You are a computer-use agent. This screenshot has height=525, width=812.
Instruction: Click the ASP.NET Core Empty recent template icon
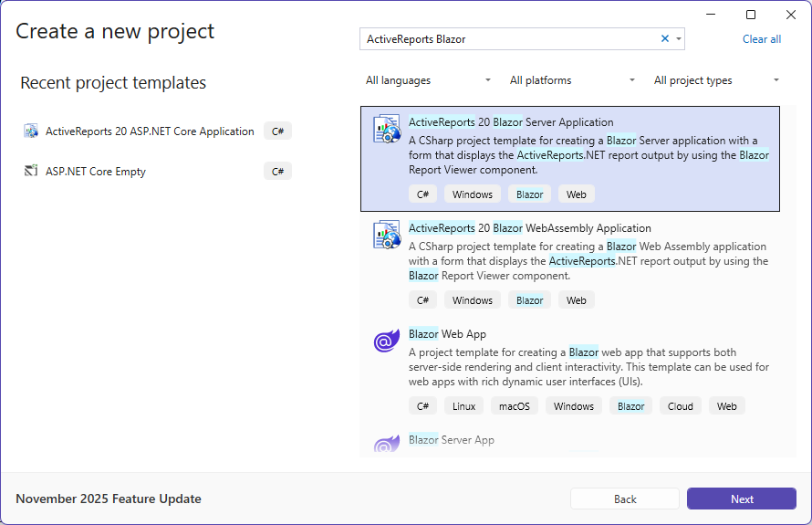coord(31,172)
